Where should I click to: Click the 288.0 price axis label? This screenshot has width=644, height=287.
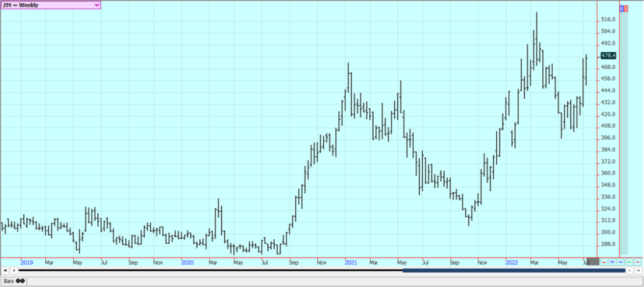tap(608, 244)
